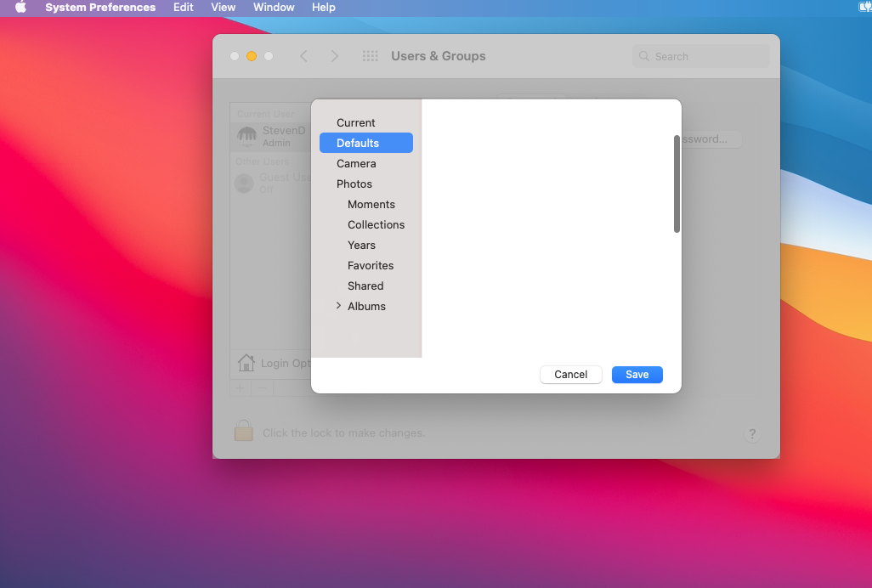
Task: Select Photos in the picture sidebar
Action: (x=366, y=184)
